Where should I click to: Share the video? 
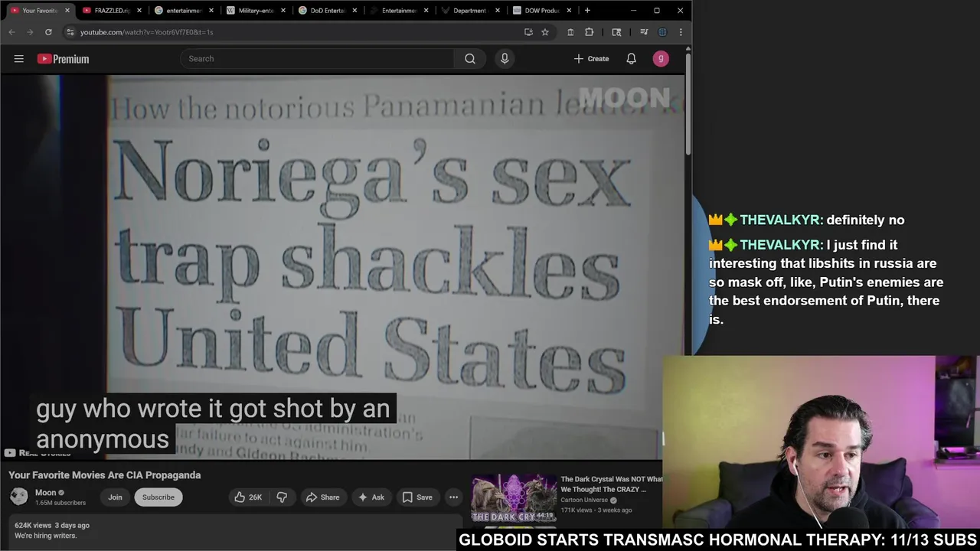click(x=322, y=497)
